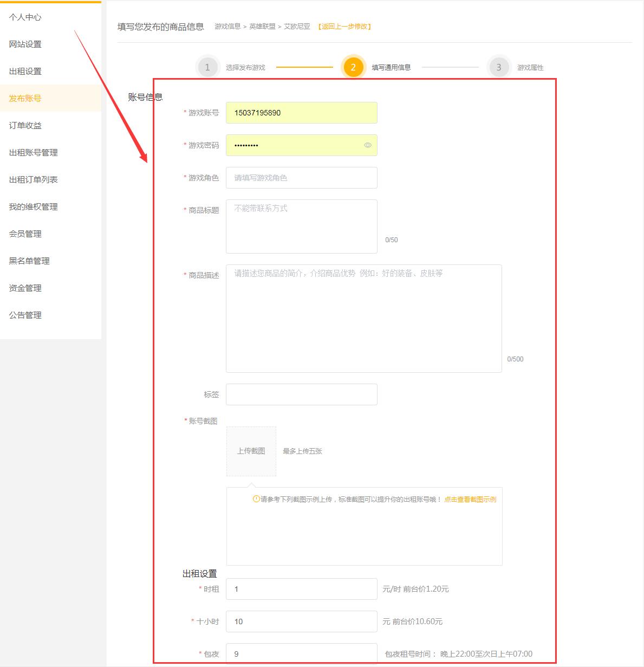644x667 pixels.
Task: Click the 上传截图 upload box
Action: pyautogui.click(x=251, y=451)
